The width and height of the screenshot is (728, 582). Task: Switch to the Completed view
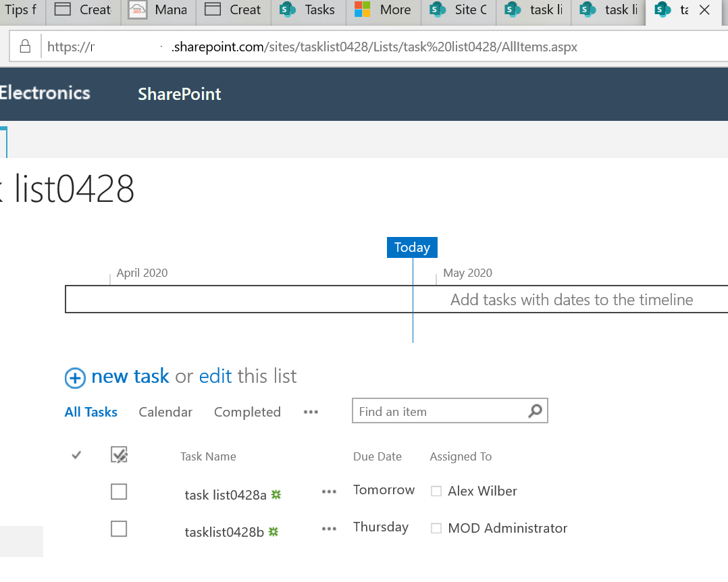tap(247, 412)
